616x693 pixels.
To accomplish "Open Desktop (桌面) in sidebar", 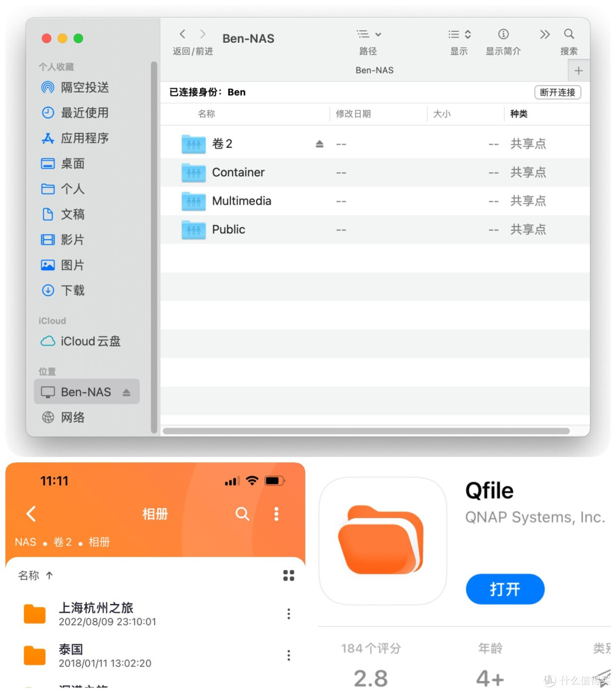I will click(63, 164).
